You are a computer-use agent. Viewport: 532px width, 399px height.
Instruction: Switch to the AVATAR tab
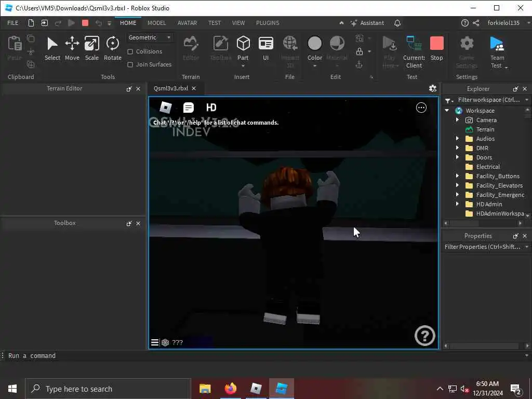pos(187,23)
